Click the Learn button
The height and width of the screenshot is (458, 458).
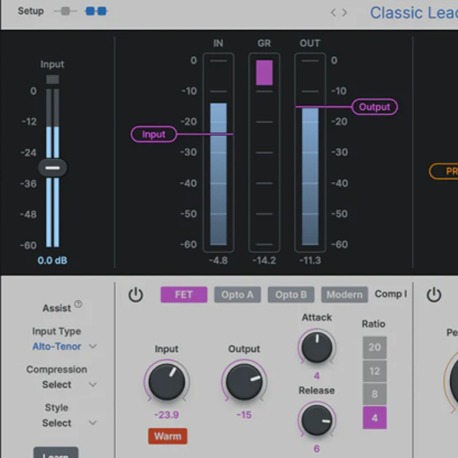coord(56,453)
